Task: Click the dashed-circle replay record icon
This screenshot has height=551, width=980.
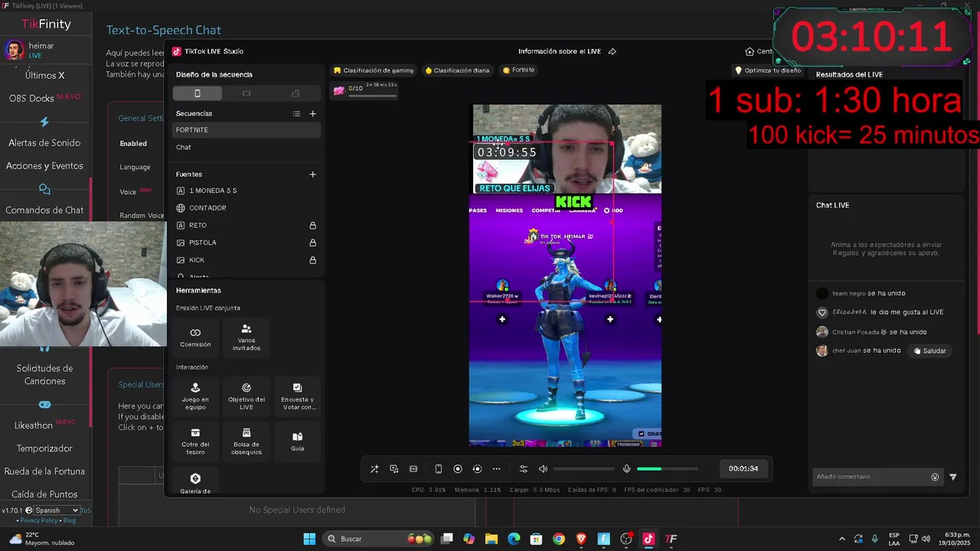Action: pos(477,469)
